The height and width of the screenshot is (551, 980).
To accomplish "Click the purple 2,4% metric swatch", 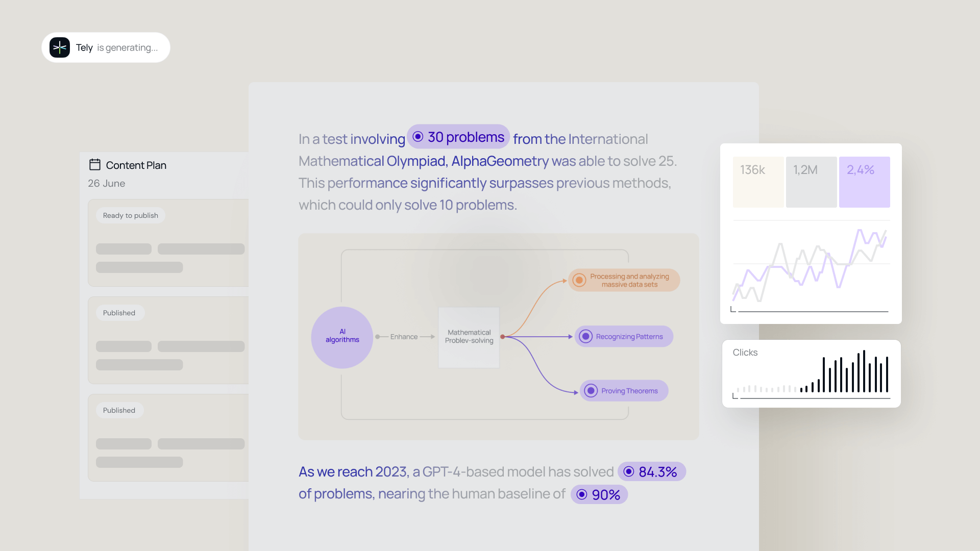I will [864, 182].
